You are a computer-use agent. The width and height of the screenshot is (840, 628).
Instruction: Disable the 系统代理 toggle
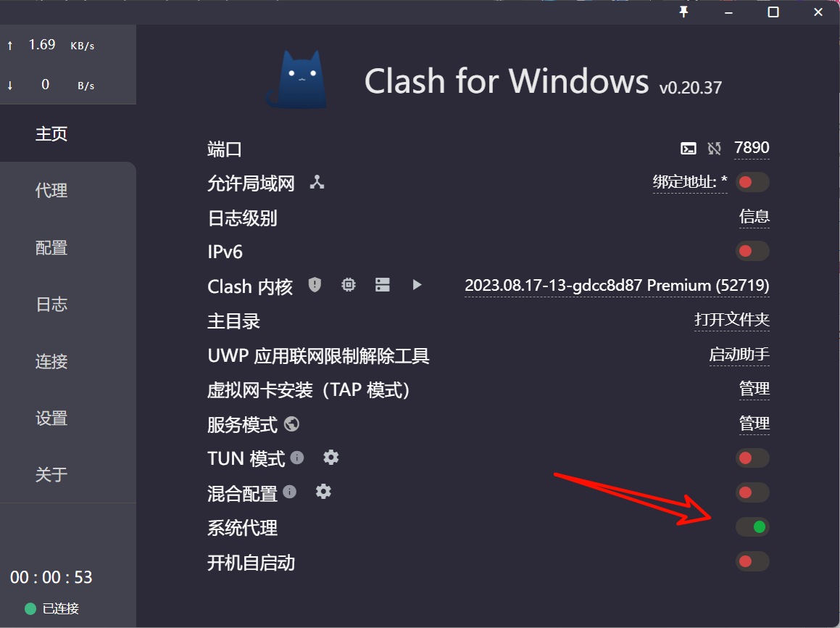pyautogui.click(x=753, y=526)
